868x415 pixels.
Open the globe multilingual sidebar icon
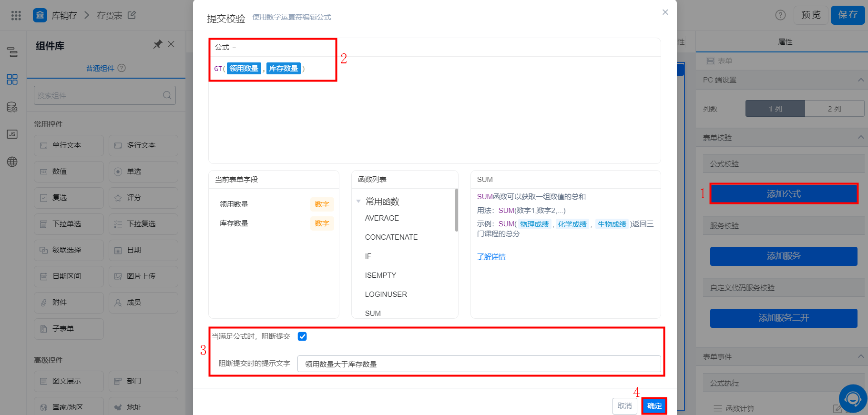pos(12,162)
